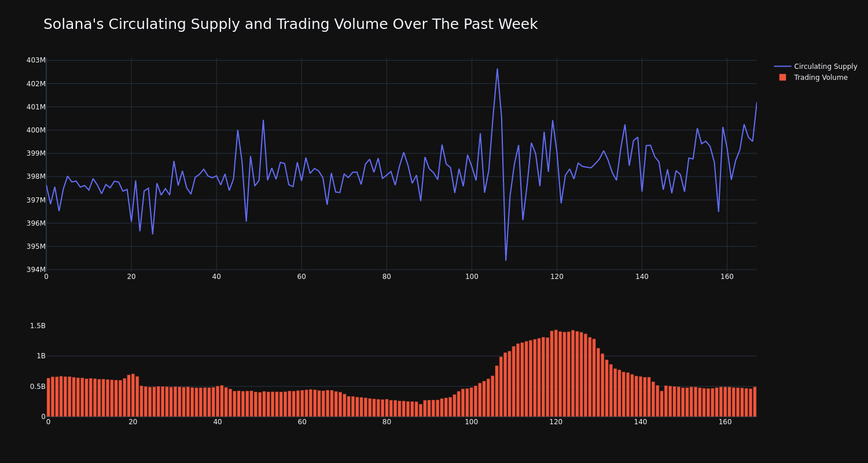Click the highest supply peak above 402M
This screenshot has width=868, height=463.
point(497,69)
